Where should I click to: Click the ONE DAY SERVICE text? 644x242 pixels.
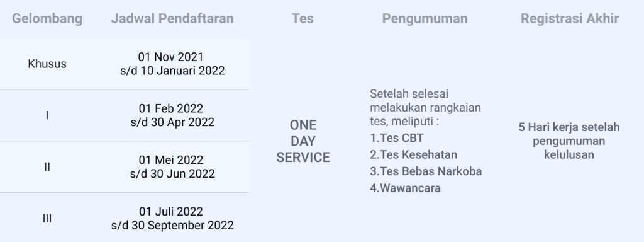[303, 141]
